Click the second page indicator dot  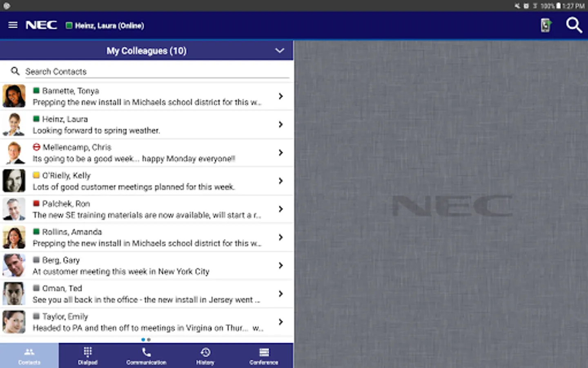(x=149, y=339)
